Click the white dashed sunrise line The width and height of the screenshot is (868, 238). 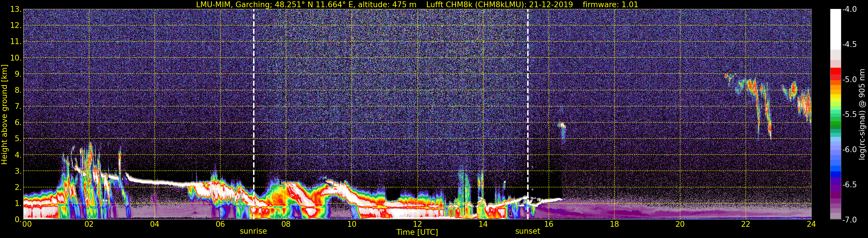tap(253, 101)
